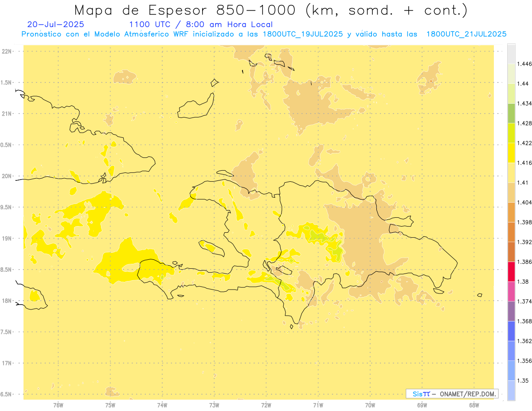Select the pink 1.374–1.38 legend swatch
The image size is (532, 411).
click(511, 291)
